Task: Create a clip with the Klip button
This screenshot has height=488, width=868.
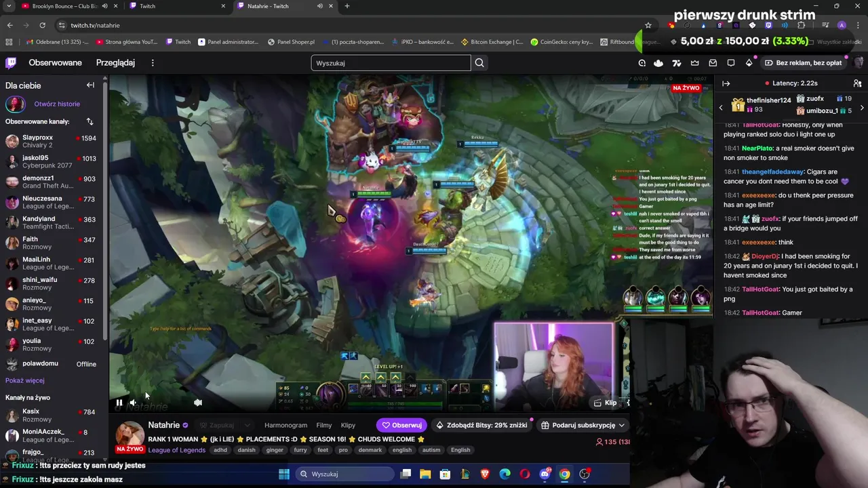Action: pos(605,403)
